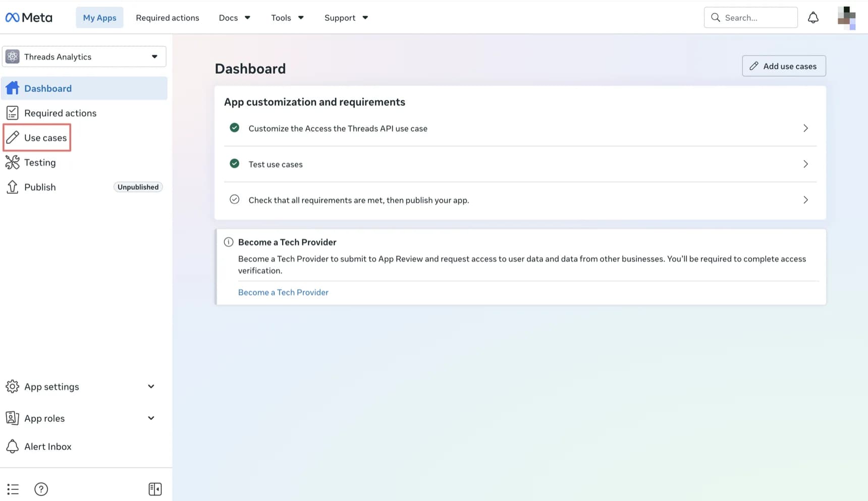
Task: Click the Dashboard house icon
Action: 13,88
